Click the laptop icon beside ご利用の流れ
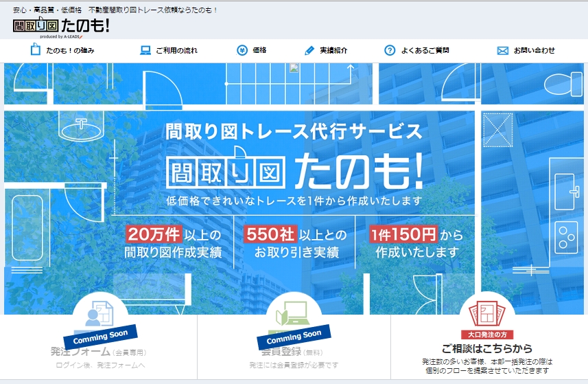This screenshot has width=588, height=384. [145, 50]
